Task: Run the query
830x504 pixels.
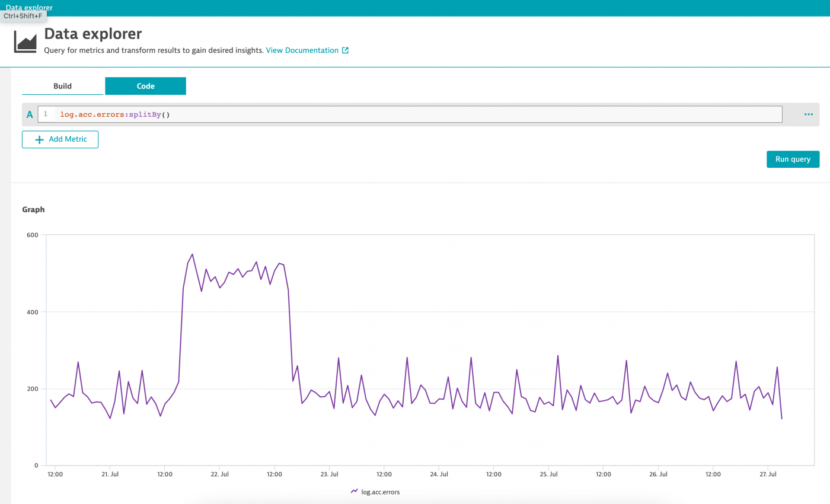Action: point(793,159)
